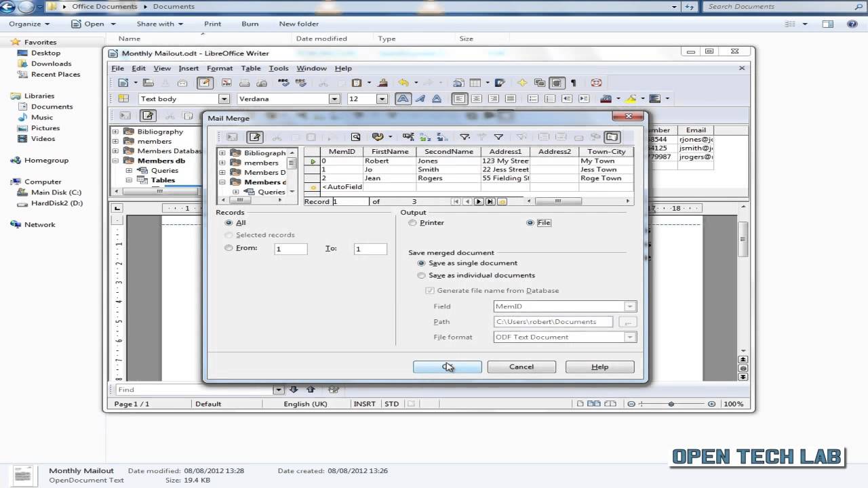The image size is (868, 488).
Task: Click Sort Ascending icon in Mail Merge
Action: [425, 137]
